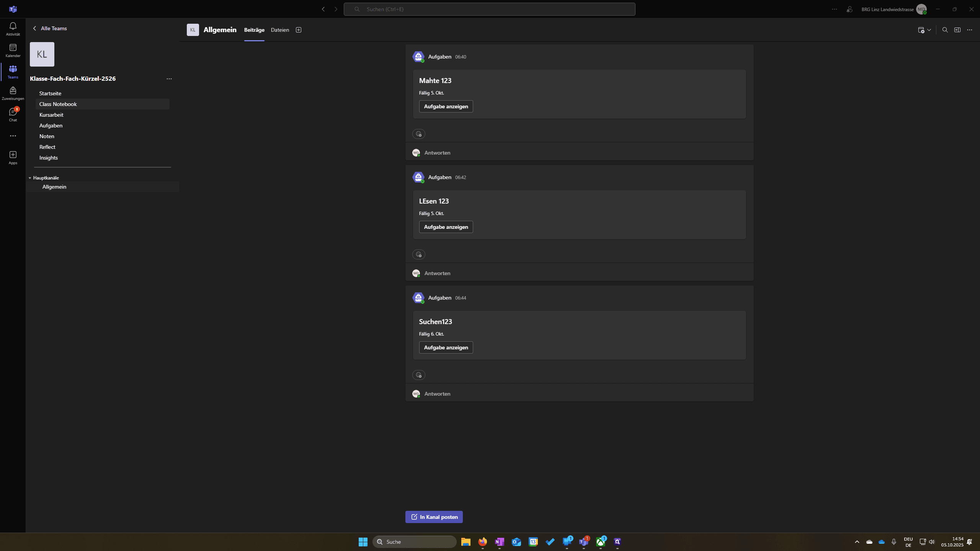Screen dimensions: 980x551
Task: Reply to the Mahte 123 post
Action: tap(437, 153)
